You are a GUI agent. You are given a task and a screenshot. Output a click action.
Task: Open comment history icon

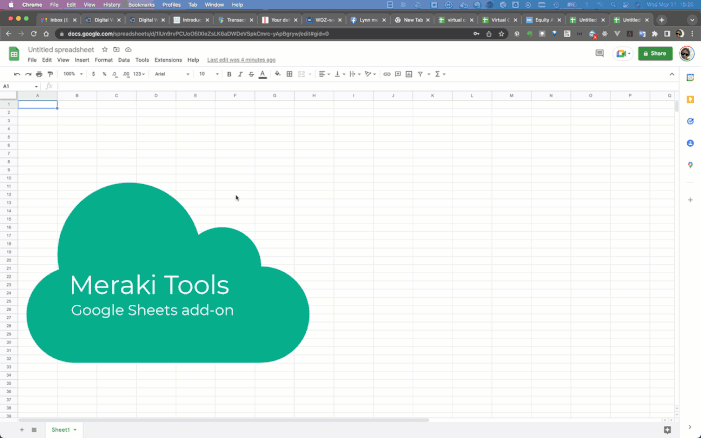coord(599,53)
